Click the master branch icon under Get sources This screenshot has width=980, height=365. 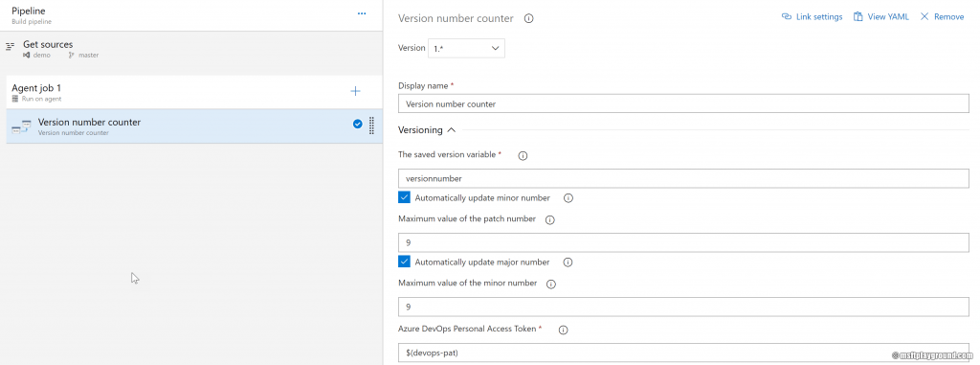pos(72,56)
